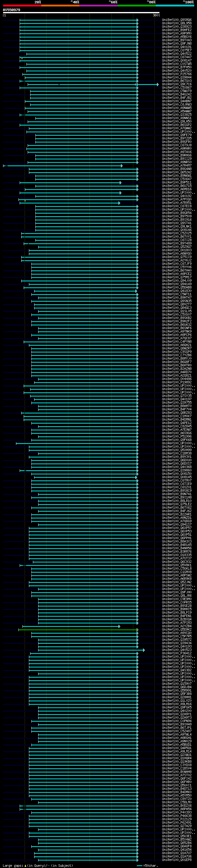Screen dimensions: 197x868
Task: Open hit UniRef100_P36412
Action: (x=177, y=653)
